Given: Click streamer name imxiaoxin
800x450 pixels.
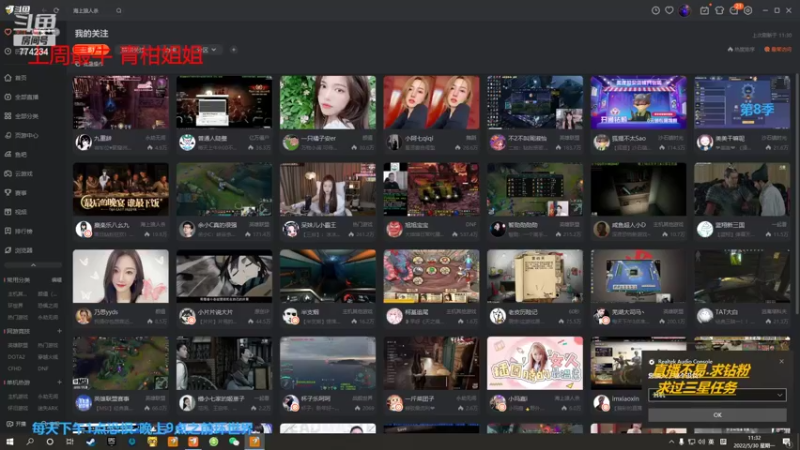Looking at the screenshot, I should pyautogui.click(x=625, y=398).
